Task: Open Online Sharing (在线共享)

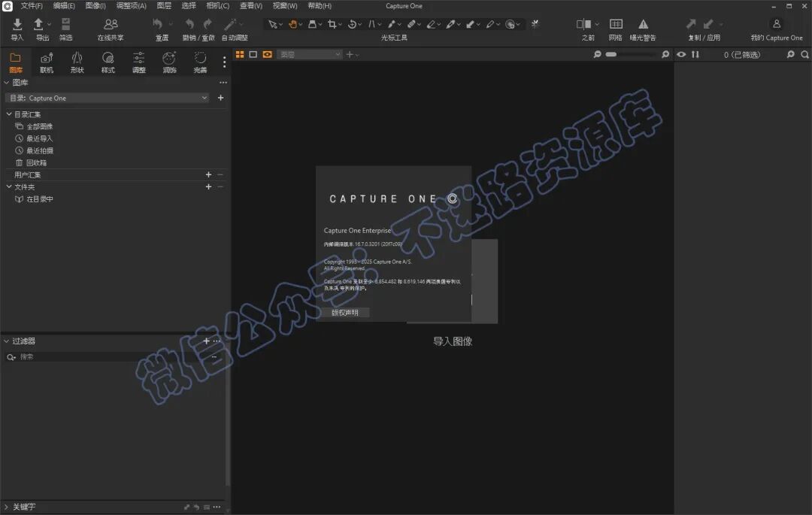Action: (x=111, y=24)
